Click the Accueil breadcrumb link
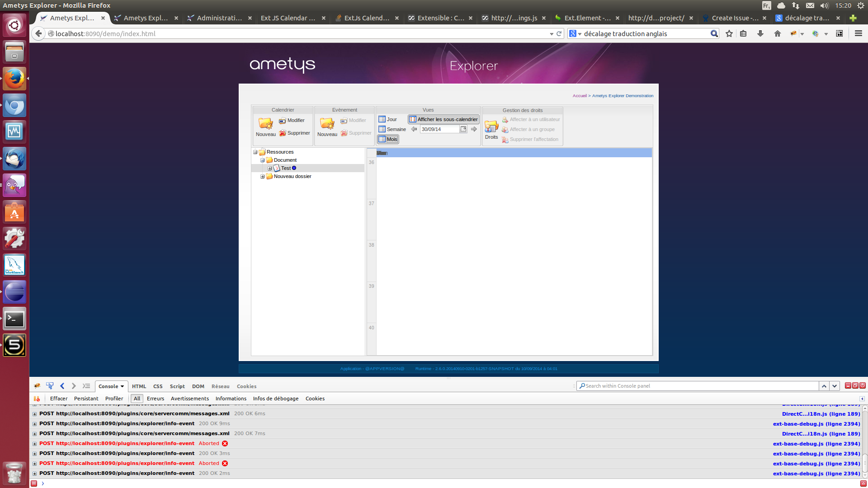This screenshot has width=868, height=488. click(579, 96)
